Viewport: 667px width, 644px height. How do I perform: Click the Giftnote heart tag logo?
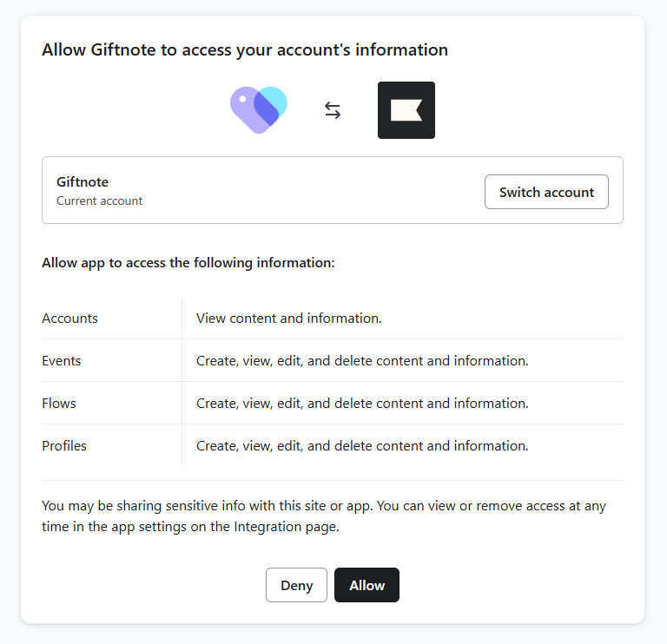pyautogui.click(x=259, y=110)
